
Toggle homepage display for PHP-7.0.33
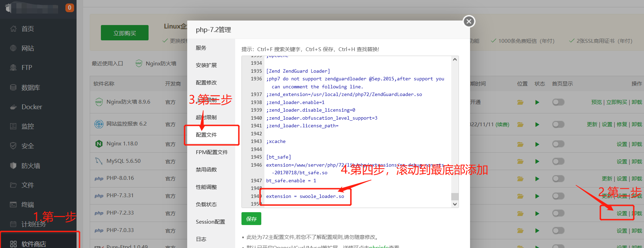coord(558,231)
